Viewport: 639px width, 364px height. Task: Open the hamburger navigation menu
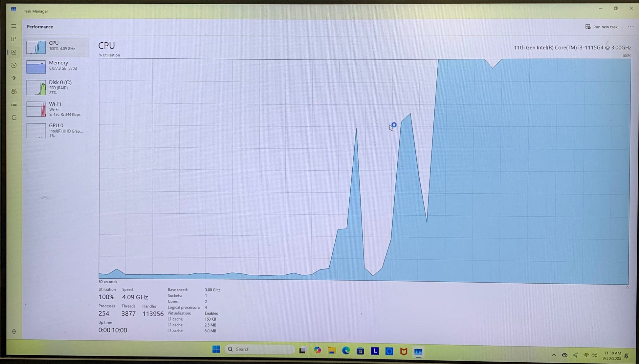point(13,26)
